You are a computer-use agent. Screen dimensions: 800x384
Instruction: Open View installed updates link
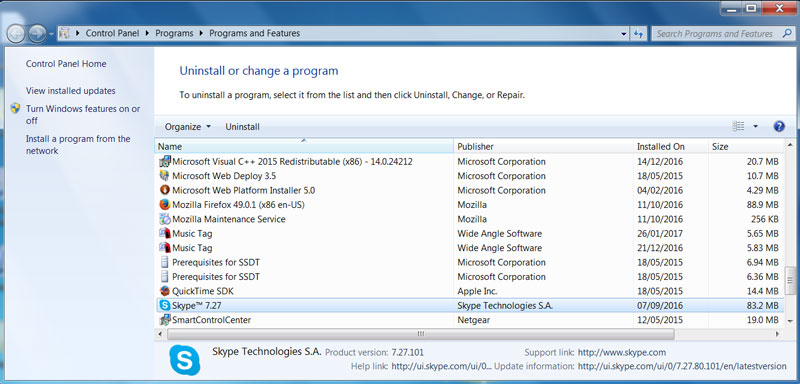71,91
